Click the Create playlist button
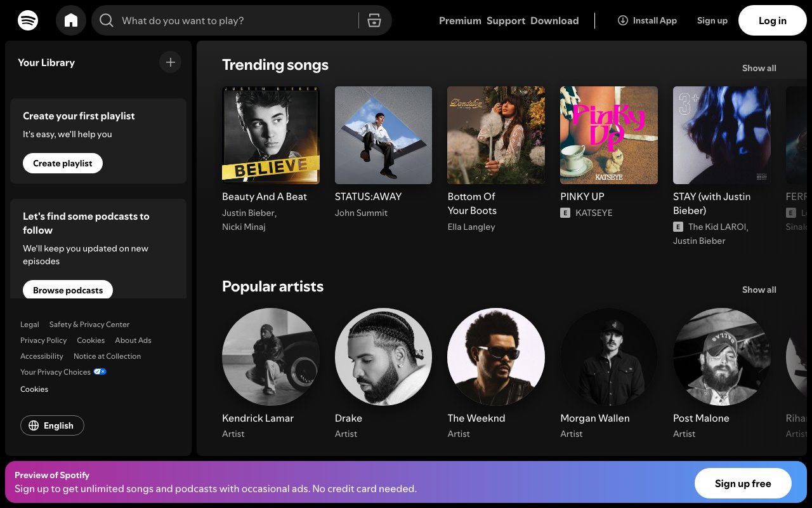812x508 pixels. pos(63,163)
